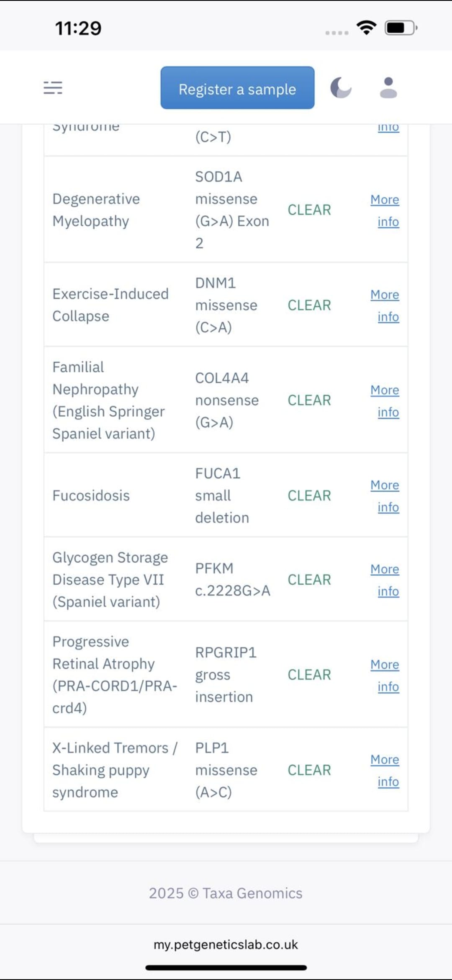Click the Exercise-Induced Collapse row name
Viewport: 452px width, 980px height.
pos(110,305)
